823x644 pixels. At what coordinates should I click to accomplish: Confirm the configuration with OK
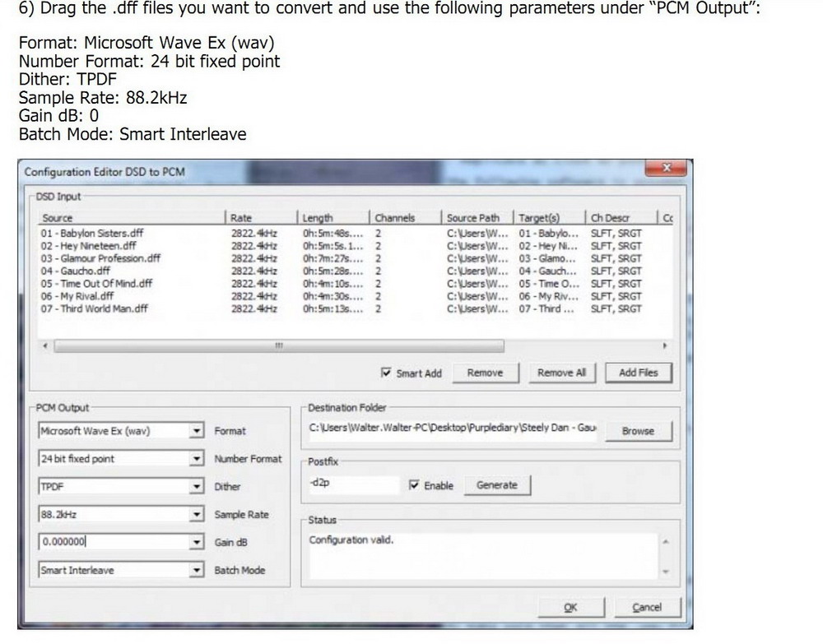tap(571, 607)
